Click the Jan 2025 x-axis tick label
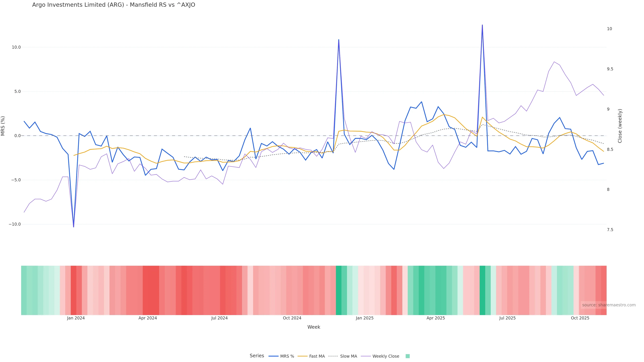The height and width of the screenshot is (362, 644). 364,318
